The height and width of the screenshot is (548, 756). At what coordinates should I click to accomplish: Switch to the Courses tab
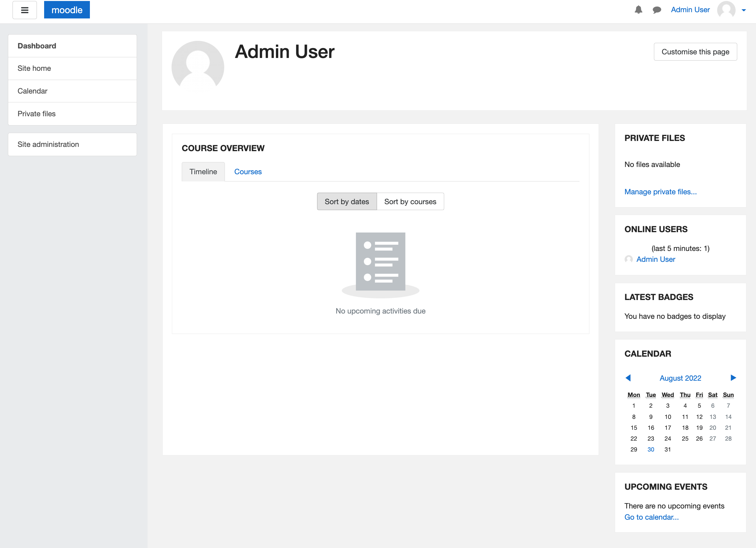(x=248, y=172)
